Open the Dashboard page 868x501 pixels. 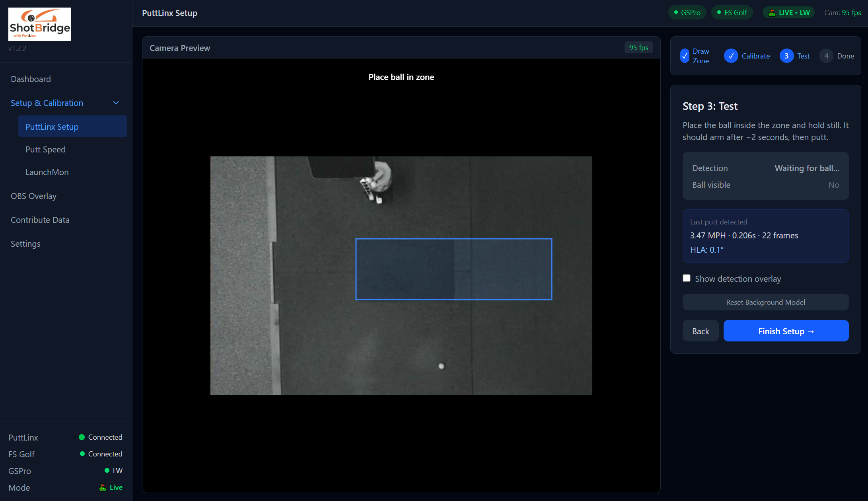coord(31,79)
